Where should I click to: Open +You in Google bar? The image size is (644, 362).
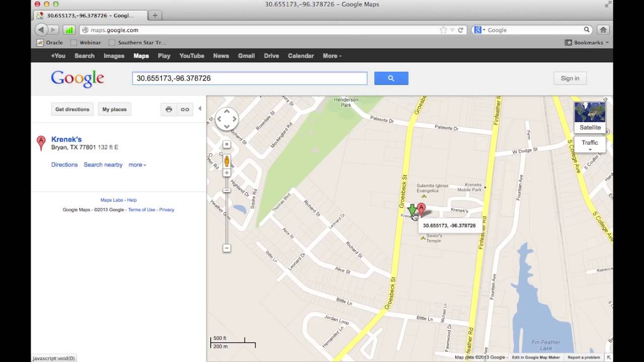58,56
